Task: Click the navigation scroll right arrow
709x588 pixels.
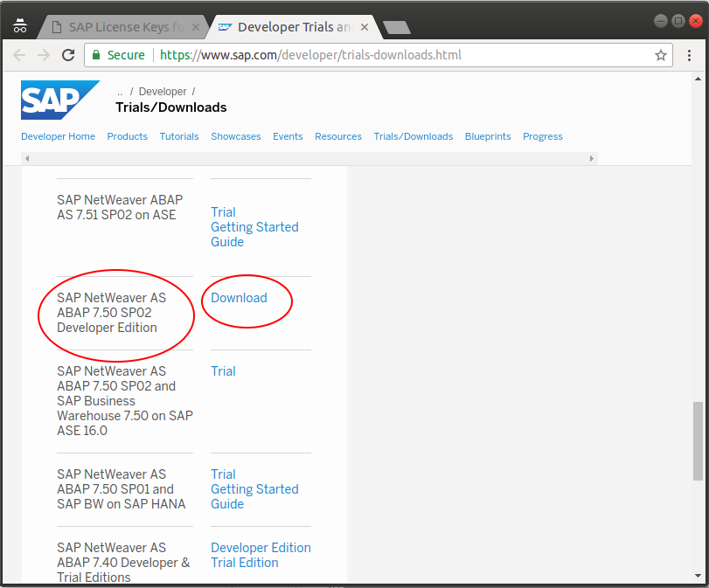Action: pos(592,158)
